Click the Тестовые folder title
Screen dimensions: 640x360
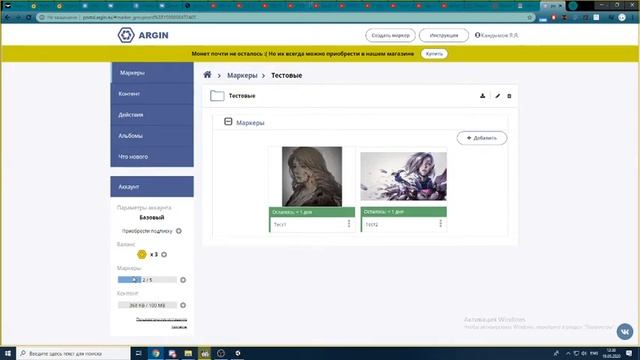click(242, 96)
